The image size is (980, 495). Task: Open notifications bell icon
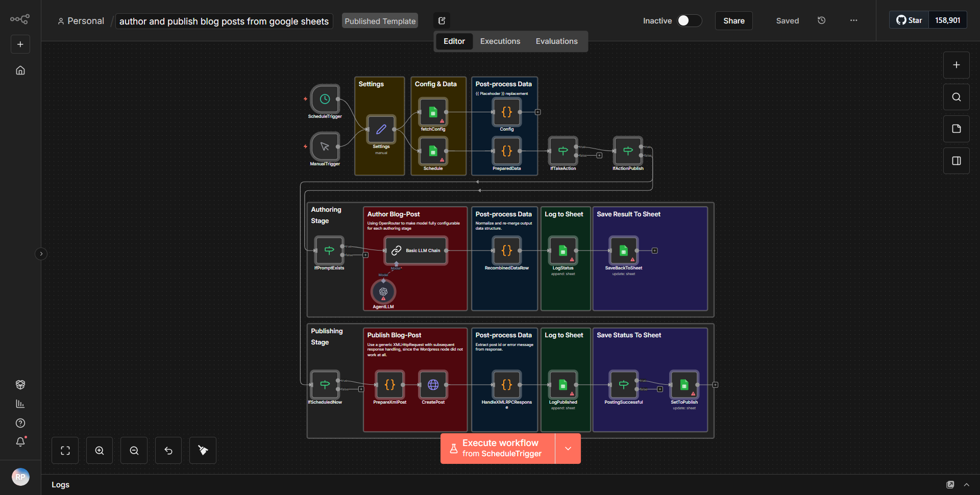[20, 442]
